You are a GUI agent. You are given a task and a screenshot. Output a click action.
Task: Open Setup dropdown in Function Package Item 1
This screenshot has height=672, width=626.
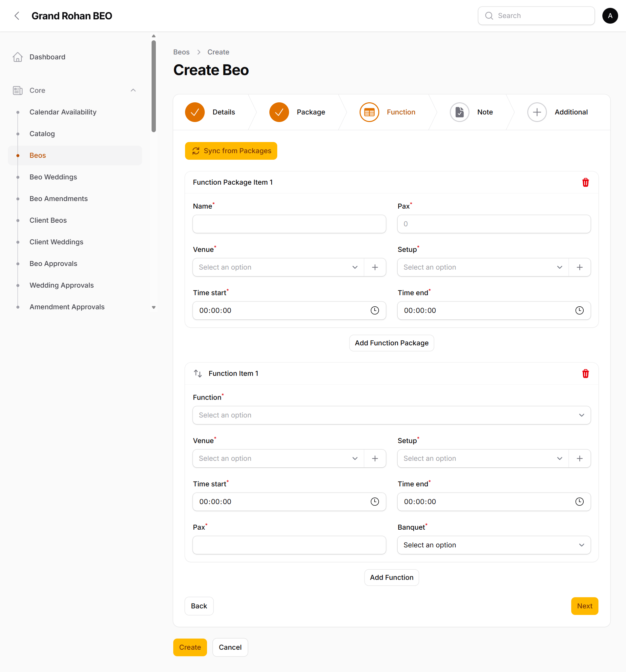[483, 267]
